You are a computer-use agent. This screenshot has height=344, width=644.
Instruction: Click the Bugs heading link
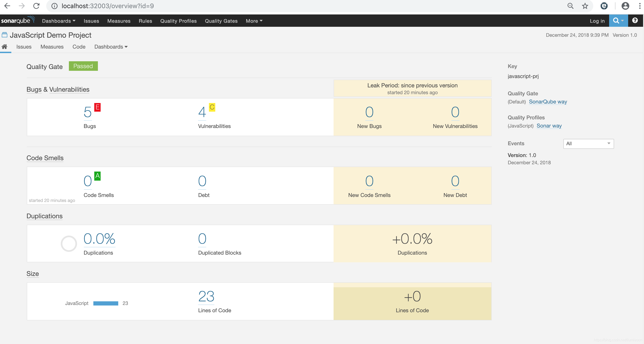34,89
